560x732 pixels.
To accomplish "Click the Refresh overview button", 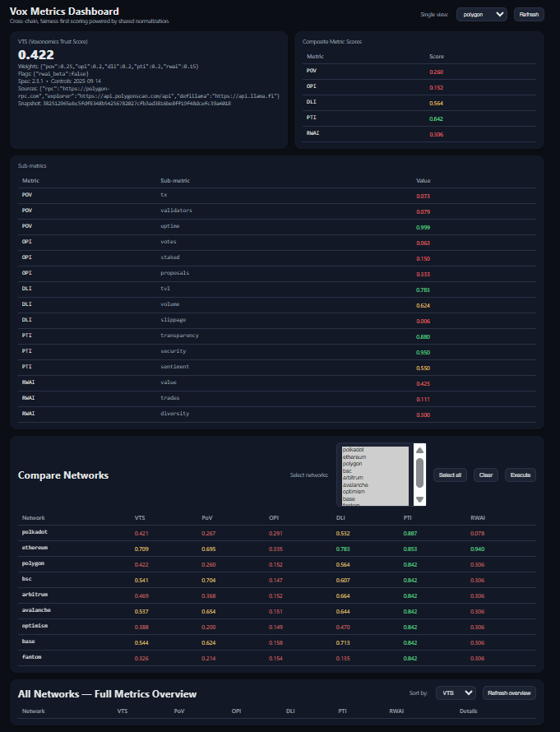I will 510,693.
